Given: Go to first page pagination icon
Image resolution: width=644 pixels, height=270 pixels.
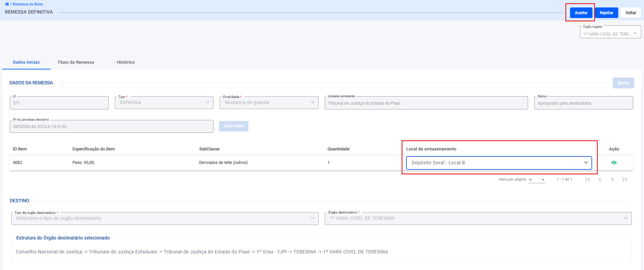Looking at the screenshot, I should coord(588,180).
